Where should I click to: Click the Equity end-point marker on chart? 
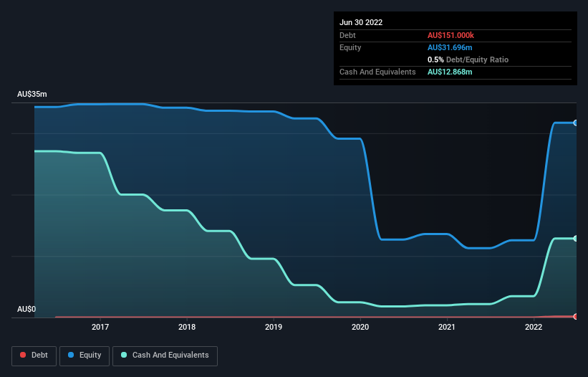576,123
